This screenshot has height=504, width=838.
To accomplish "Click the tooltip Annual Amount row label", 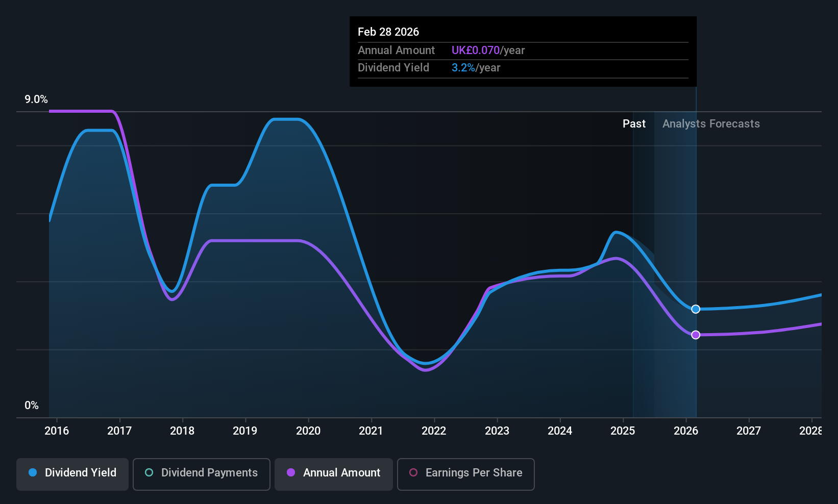I will point(396,51).
